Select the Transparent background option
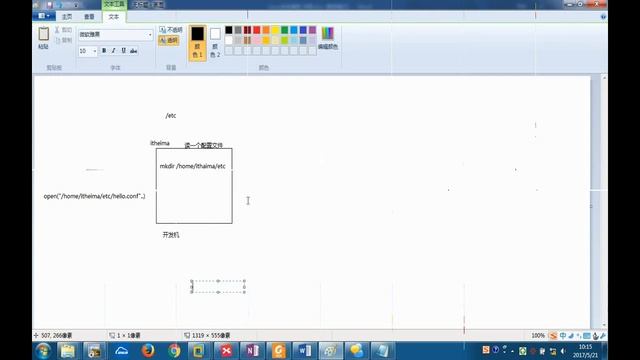This screenshot has height=360, width=640. [169, 40]
